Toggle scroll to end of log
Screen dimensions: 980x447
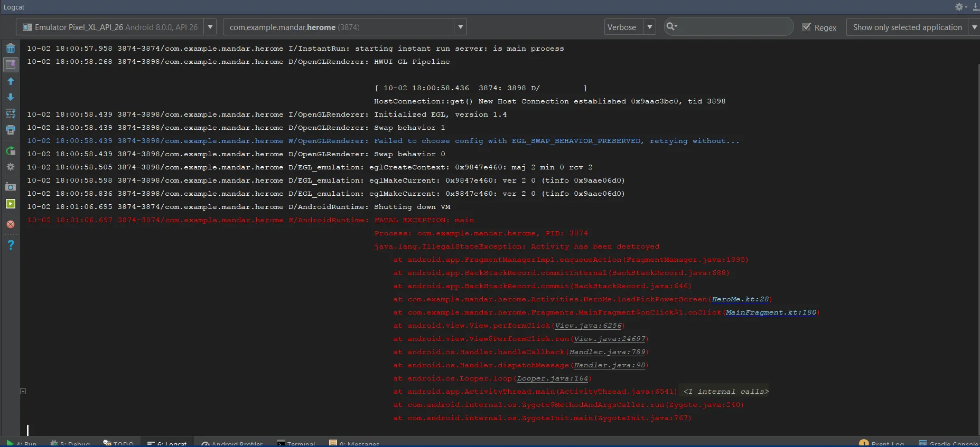pyautogui.click(x=11, y=64)
